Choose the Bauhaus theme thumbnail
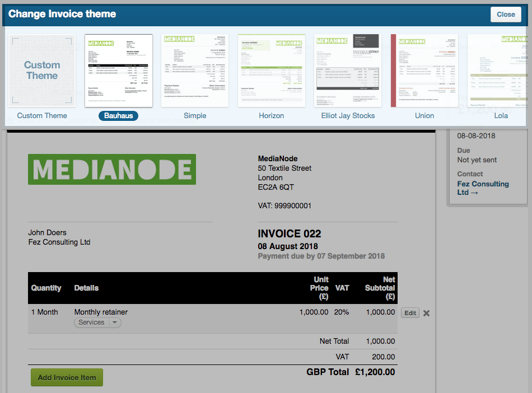This screenshot has height=393, width=532. (x=118, y=71)
